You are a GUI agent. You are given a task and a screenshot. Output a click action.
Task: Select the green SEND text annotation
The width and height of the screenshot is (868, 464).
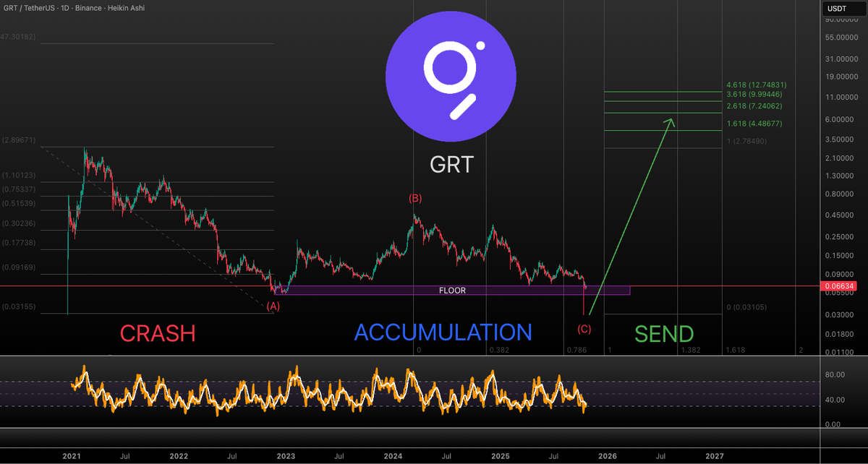pyautogui.click(x=664, y=334)
